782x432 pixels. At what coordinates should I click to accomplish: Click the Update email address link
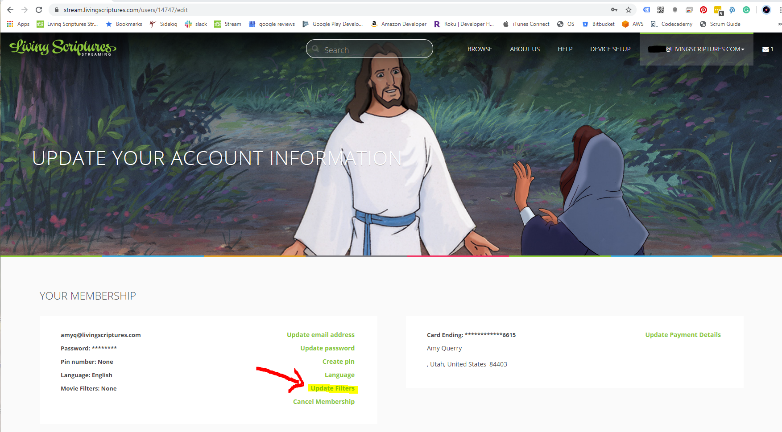pos(320,335)
